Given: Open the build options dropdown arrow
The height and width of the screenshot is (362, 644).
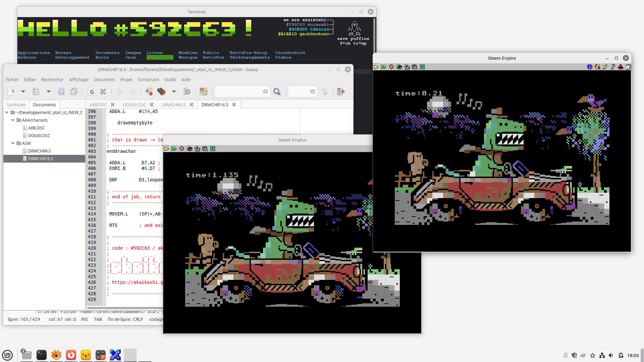Looking at the screenshot, I should (x=174, y=92).
